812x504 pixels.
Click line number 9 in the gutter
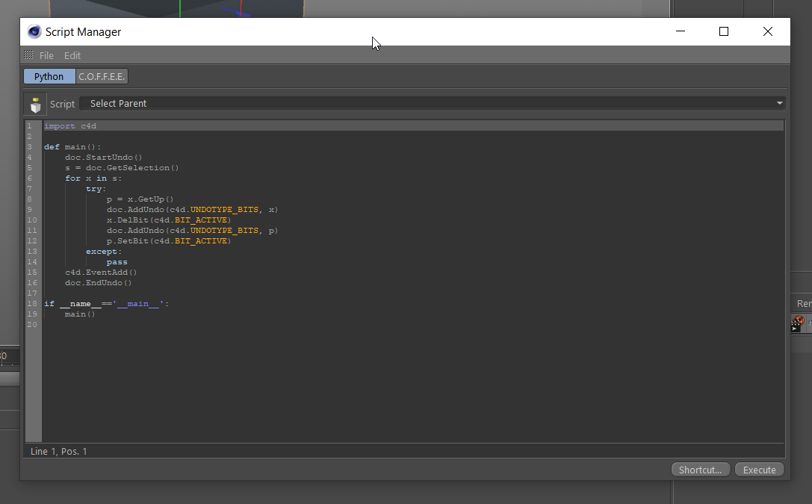point(29,209)
